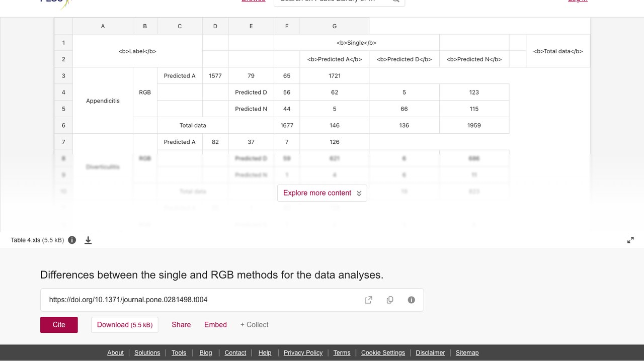The height and width of the screenshot is (362, 644).
Task: Click the Appendicitis cell
Action: pos(103,101)
